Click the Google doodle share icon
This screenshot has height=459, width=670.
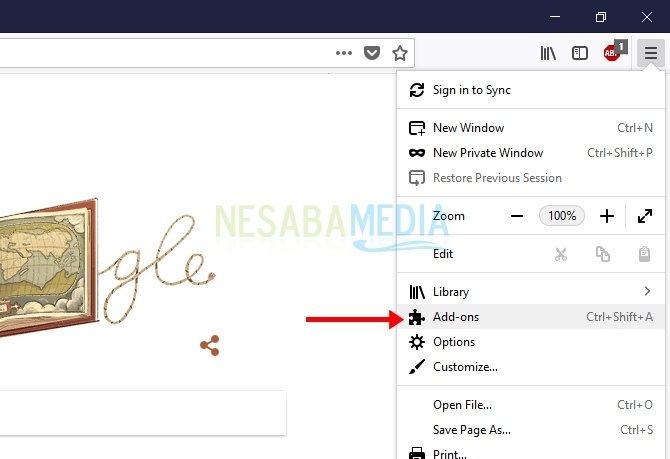(209, 346)
